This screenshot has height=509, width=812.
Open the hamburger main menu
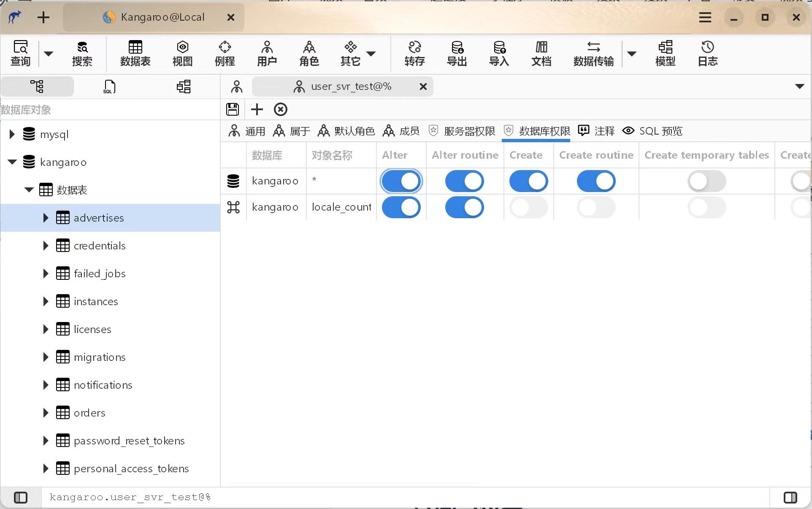tap(705, 17)
